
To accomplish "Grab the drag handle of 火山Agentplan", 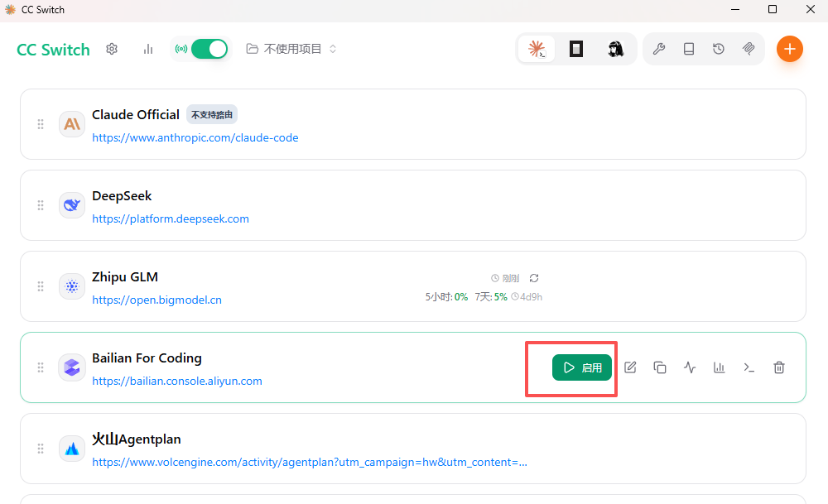I will point(41,449).
